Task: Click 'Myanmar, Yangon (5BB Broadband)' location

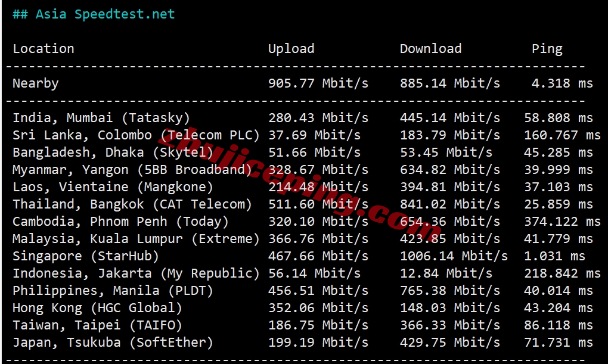Action: tap(132, 170)
